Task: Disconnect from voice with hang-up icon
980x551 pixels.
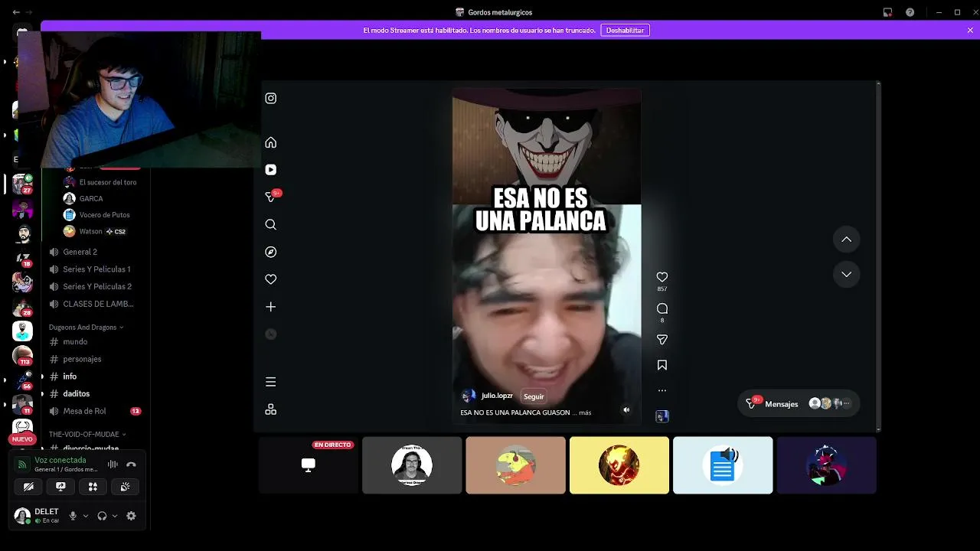Action: [131, 464]
